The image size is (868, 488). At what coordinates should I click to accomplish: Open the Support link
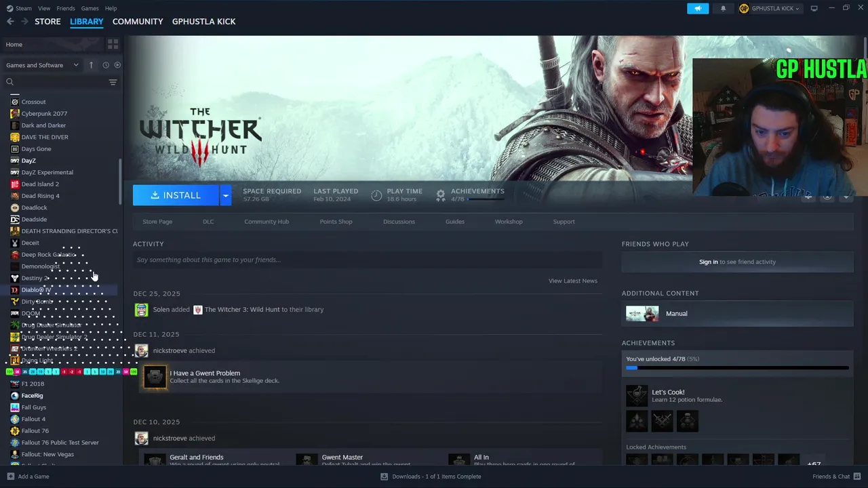(x=564, y=222)
